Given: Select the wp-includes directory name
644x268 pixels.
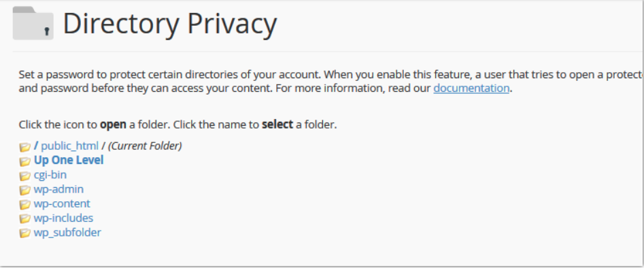Looking at the screenshot, I should (x=64, y=218).
